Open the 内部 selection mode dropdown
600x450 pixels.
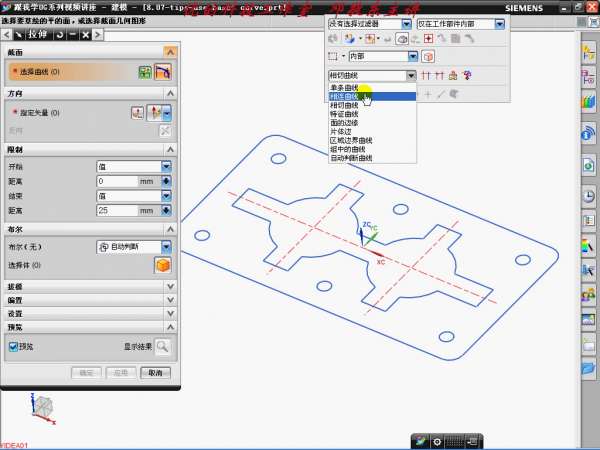point(383,57)
